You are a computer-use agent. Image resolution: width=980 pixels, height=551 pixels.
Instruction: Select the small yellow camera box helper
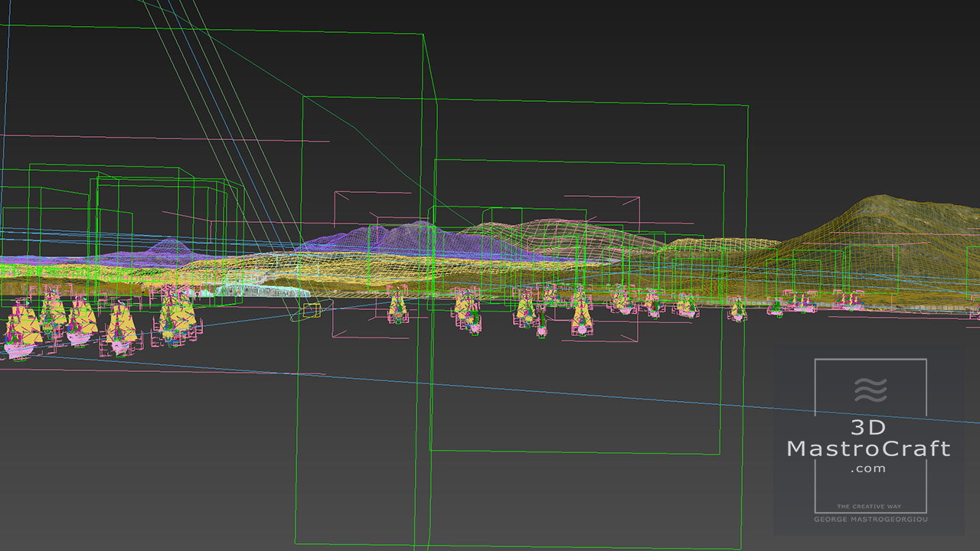(311, 310)
